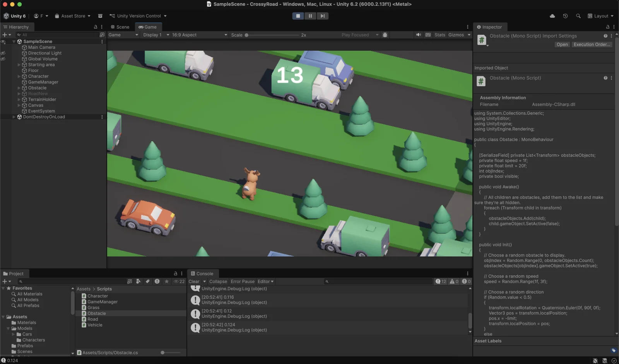The image size is (619, 364).
Task: Click Open button in Inspector
Action: click(x=562, y=44)
